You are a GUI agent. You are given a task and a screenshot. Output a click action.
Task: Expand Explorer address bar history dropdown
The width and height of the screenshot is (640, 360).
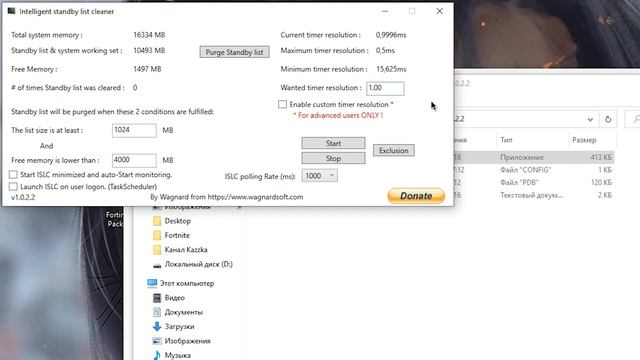(x=590, y=119)
